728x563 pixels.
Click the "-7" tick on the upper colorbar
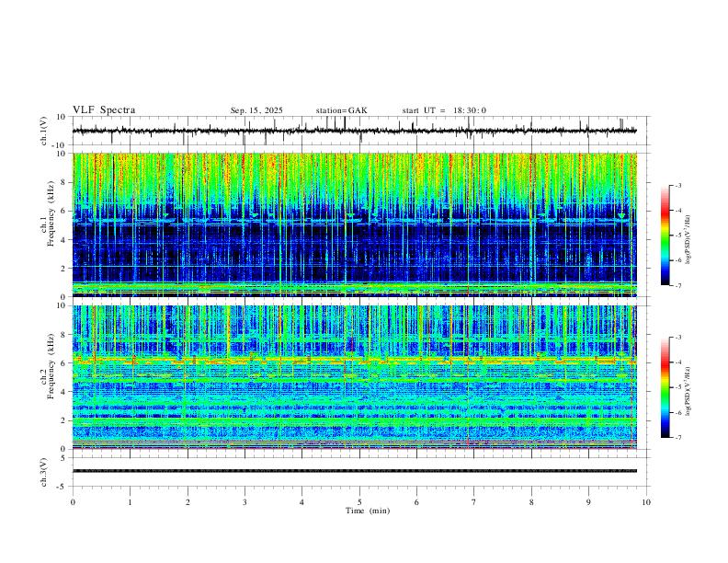pyautogui.click(x=678, y=286)
